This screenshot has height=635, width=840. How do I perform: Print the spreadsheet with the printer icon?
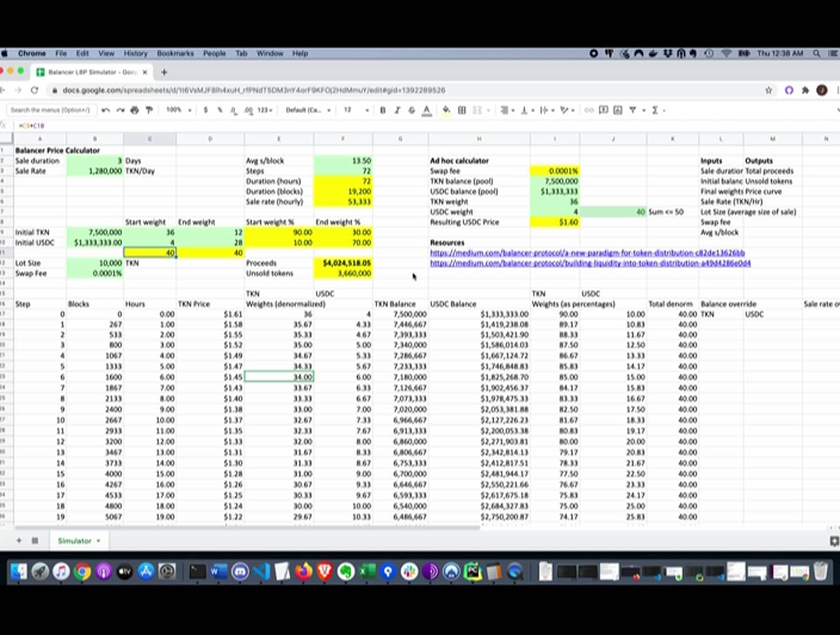pos(135,110)
